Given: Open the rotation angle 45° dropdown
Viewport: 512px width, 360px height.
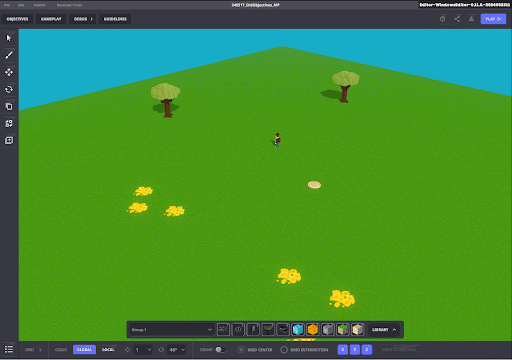Looking at the screenshot, I should (x=177, y=350).
